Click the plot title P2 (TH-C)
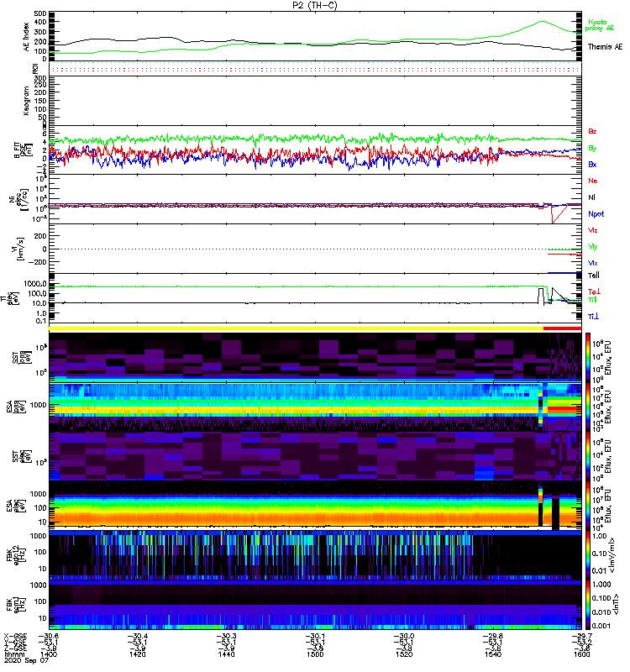The width and height of the screenshot is (630, 672). coord(314,5)
